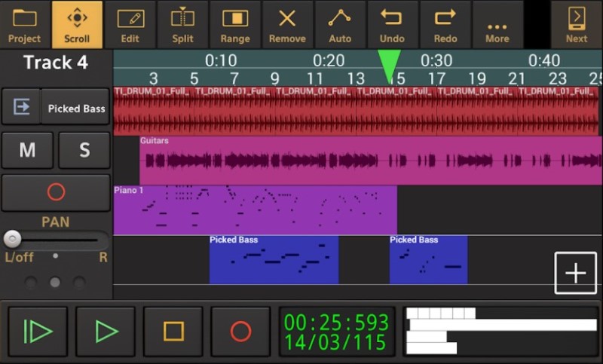The height and width of the screenshot is (364, 603).
Task: Redo the last undone action
Action: [x=445, y=25]
